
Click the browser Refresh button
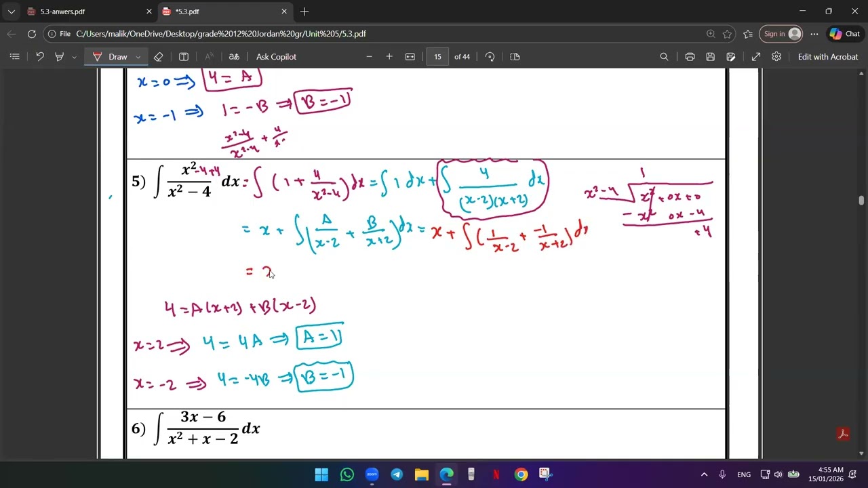coord(31,34)
